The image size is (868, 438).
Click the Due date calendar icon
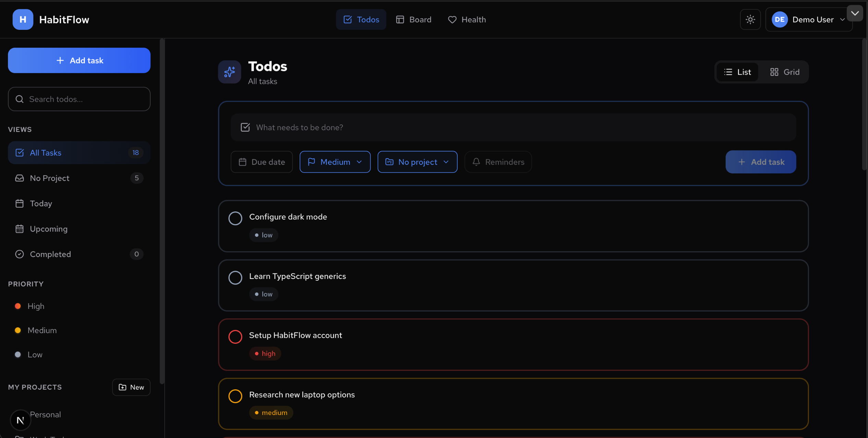tap(243, 162)
